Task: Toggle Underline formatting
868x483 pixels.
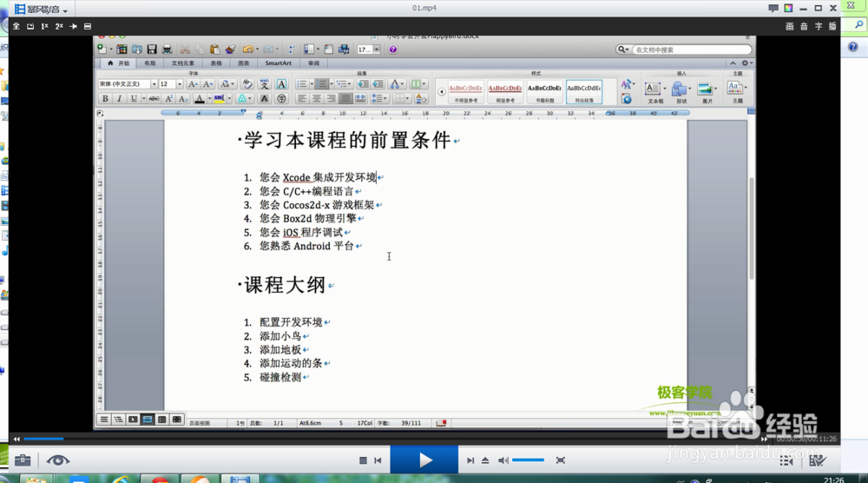Action: point(134,98)
